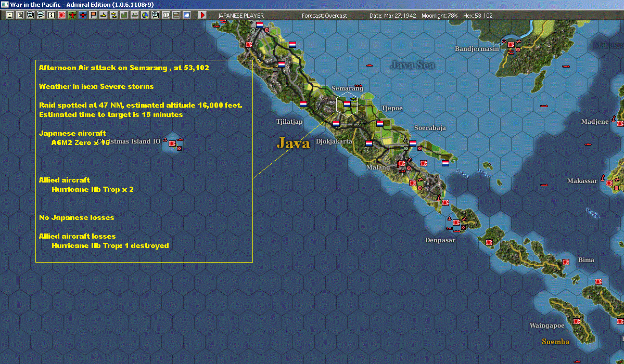Click the double yellow ships icon
624x364 pixels.
(114, 15)
